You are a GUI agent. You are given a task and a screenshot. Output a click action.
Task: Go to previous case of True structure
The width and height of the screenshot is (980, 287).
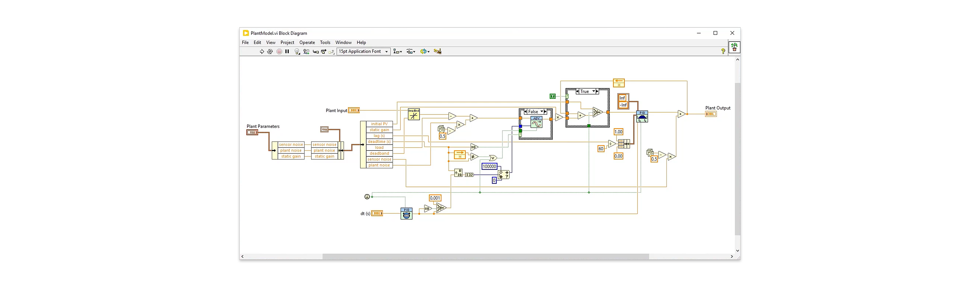pos(578,91)
